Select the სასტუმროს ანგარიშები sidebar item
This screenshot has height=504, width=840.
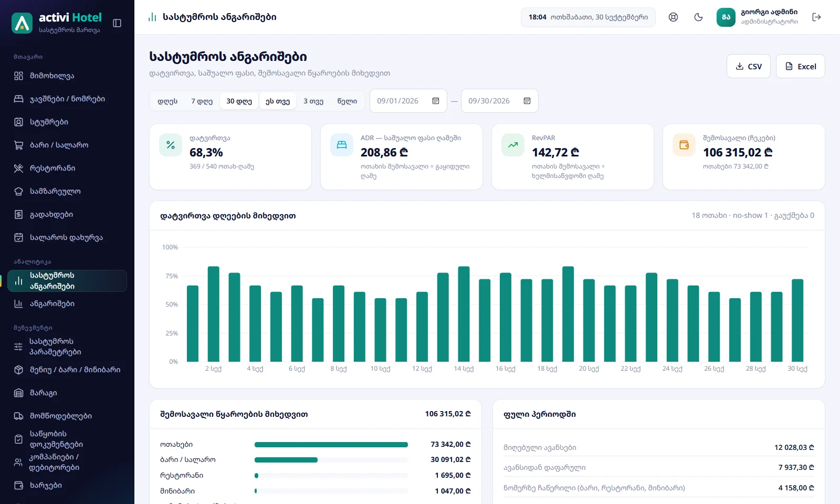pyautogui.click(x=67, y=281)
